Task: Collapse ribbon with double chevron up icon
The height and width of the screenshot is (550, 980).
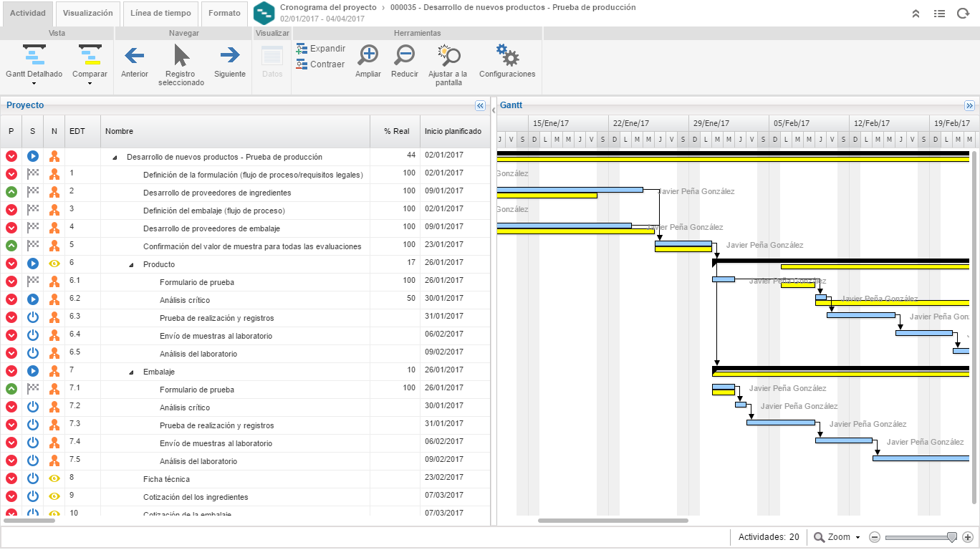Action: coord(916,13)
